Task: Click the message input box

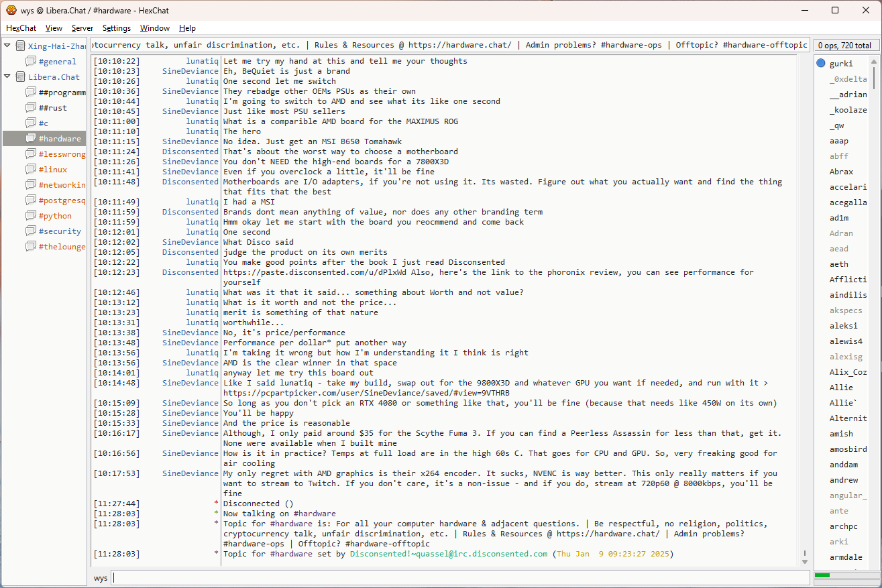Action: pyautogui.click(x=459, y=578)
